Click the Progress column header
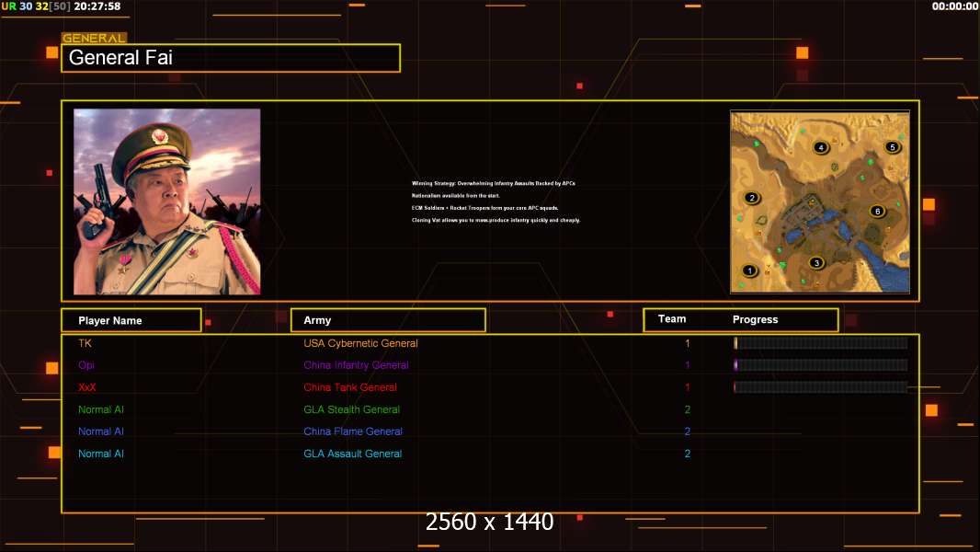The image size is (980, 552). (755, 320)
